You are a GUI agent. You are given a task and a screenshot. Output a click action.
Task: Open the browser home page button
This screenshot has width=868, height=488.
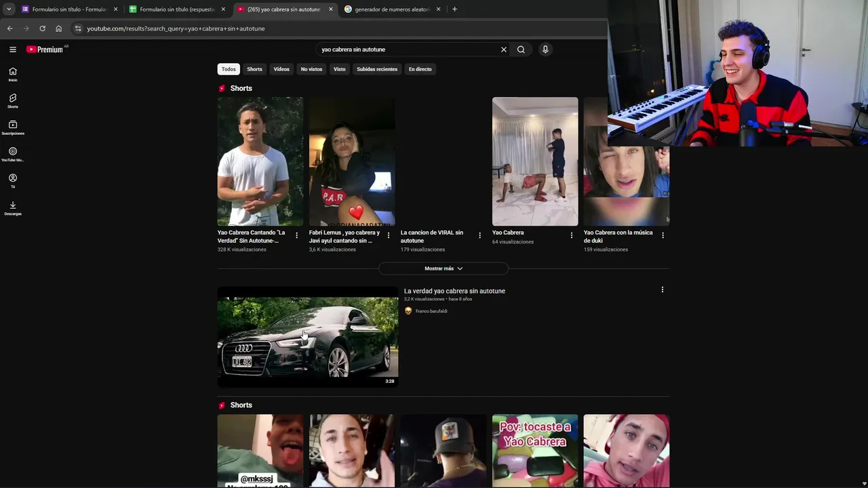pyautogui.click(x=58, y=28)
